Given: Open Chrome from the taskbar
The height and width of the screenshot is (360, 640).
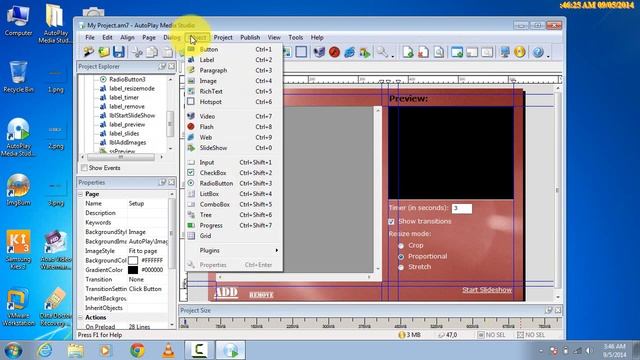Looking at the screenshot, I should [x=137, y=350].
